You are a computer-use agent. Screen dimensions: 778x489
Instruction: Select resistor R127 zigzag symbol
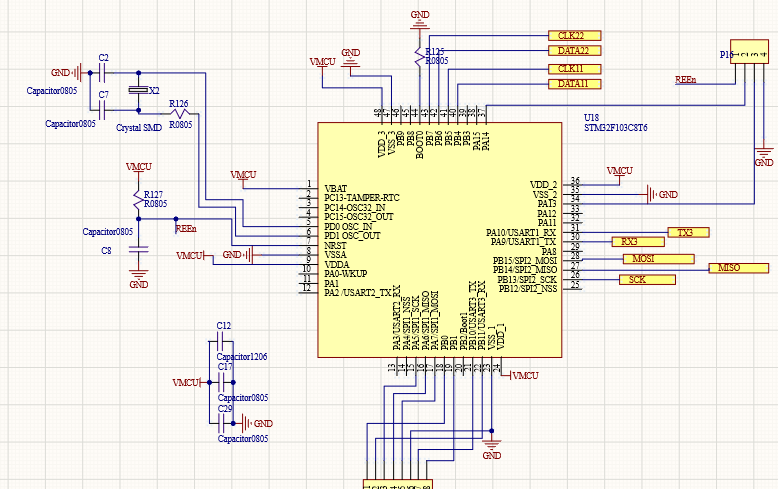coord(138,198)
